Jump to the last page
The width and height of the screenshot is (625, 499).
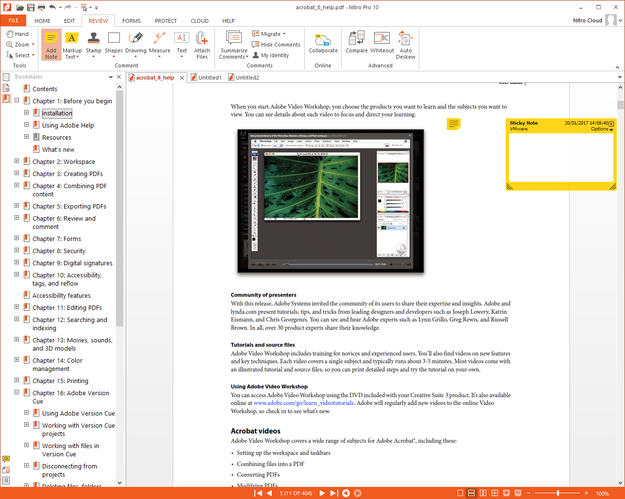334,493
